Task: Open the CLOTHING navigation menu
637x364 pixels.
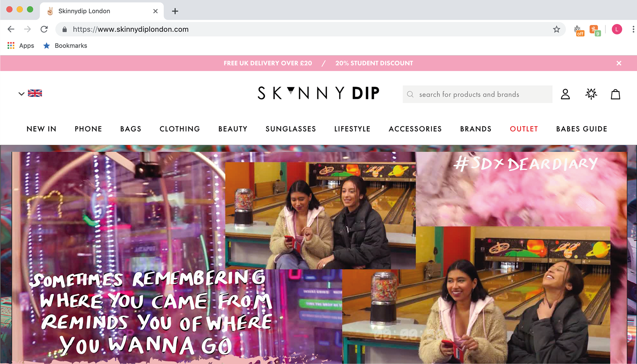Action: click(180, 129)
